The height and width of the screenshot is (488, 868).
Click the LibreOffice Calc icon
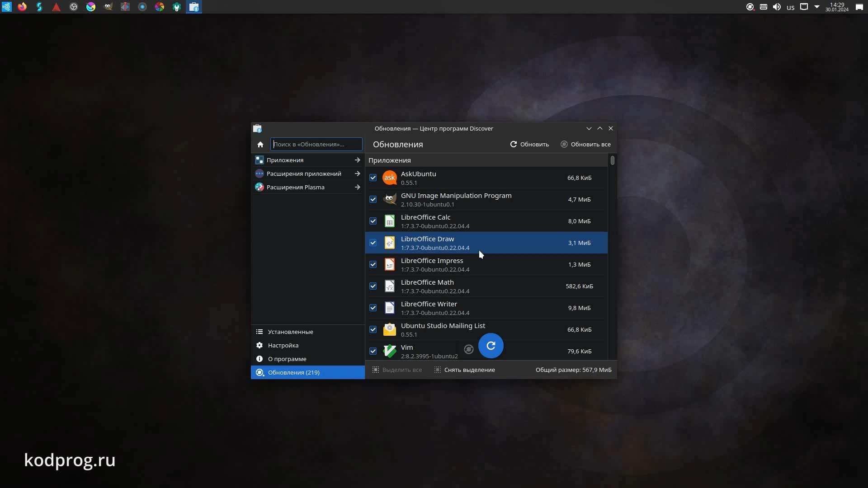click(x=389, y=221)
